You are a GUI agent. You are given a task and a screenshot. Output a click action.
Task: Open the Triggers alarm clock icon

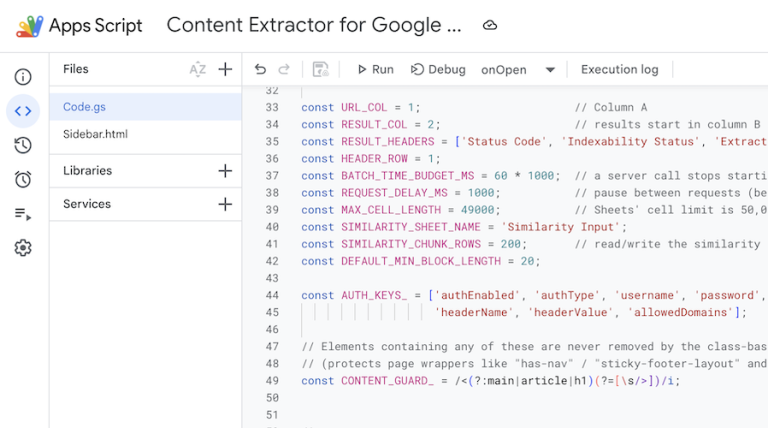click(23, 180)
